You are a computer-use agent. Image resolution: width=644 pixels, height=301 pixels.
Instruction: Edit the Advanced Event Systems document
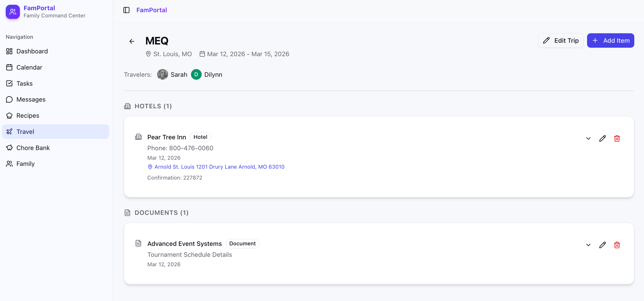[x=602, y=245]
